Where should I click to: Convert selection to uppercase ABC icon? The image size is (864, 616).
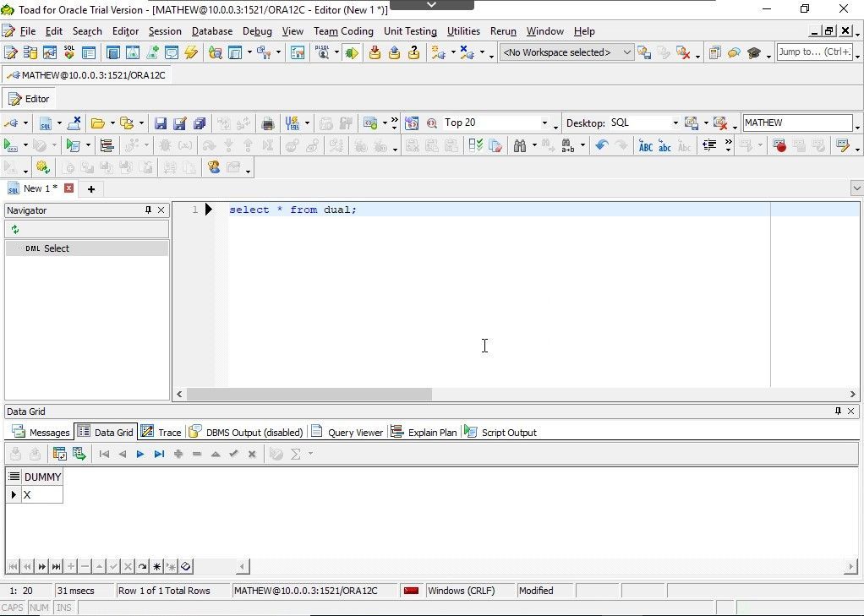pyautogui.click(x=645, y=145)
